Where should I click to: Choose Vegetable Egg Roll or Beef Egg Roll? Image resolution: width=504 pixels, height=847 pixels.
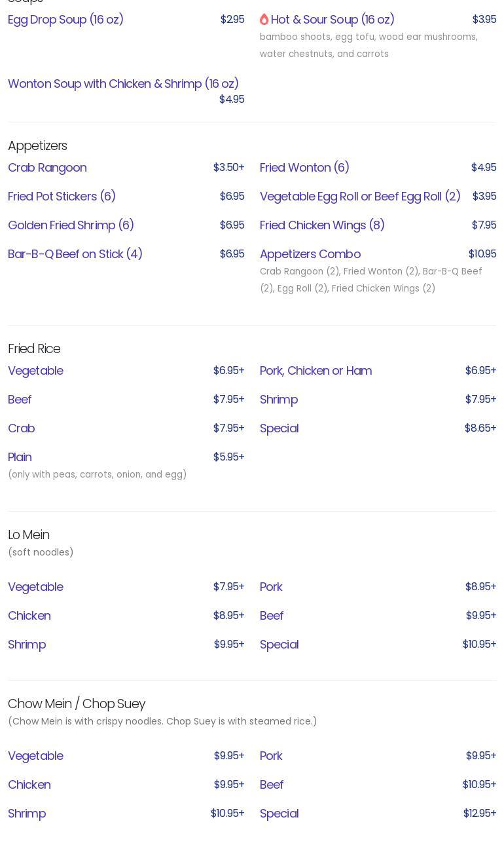pos(360,197)
